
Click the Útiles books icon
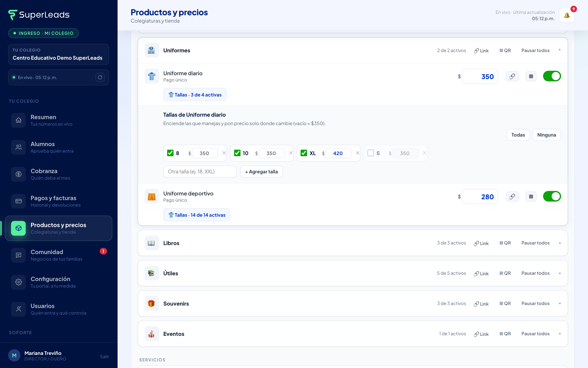click(152, 273)
